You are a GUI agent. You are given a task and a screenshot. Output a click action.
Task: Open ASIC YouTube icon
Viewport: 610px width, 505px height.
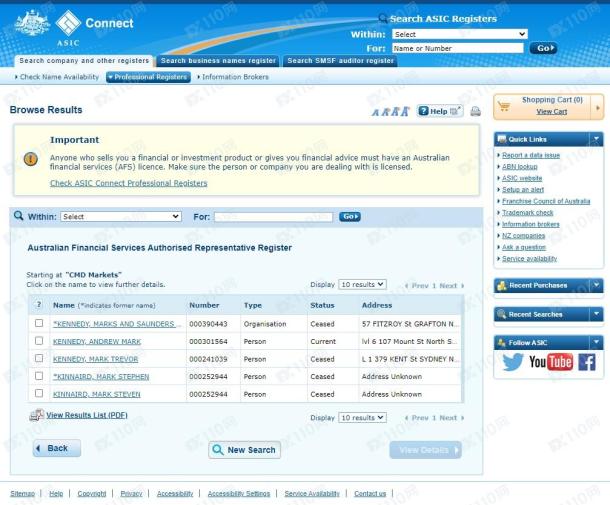550,362
